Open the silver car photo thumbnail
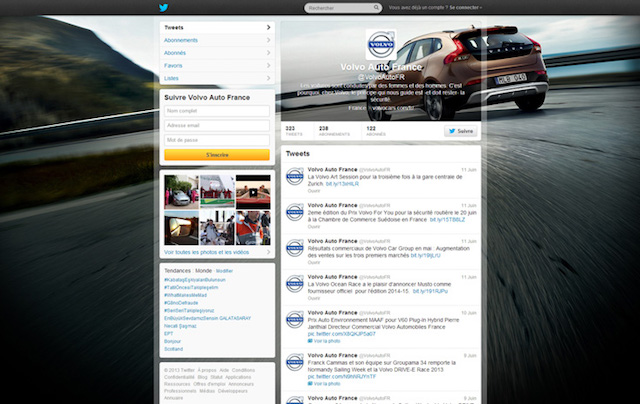640x404 pixels. (x=181, y=192)
